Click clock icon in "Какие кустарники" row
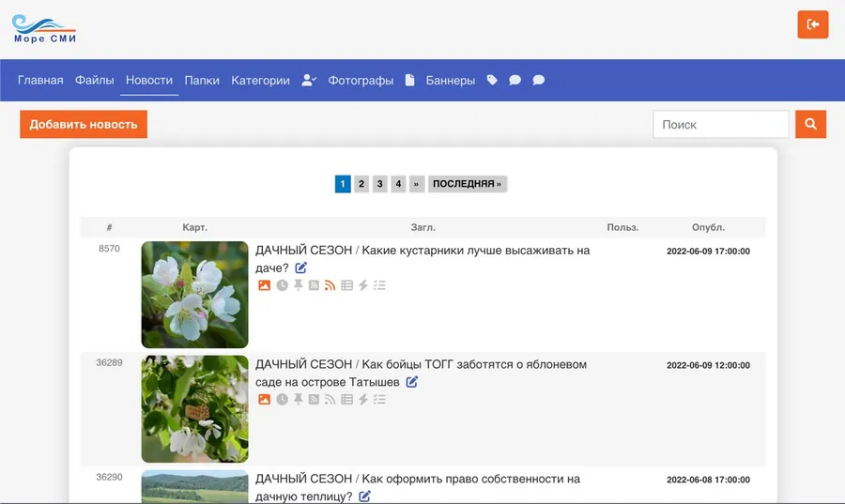 [x=282, y=285]
